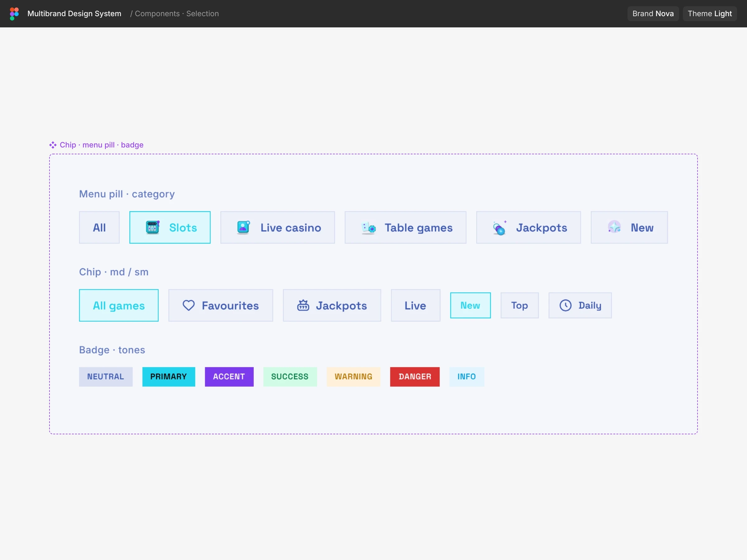Click the WARNING badge
This screenshot has width=747, height=560.
coord(354,377)
